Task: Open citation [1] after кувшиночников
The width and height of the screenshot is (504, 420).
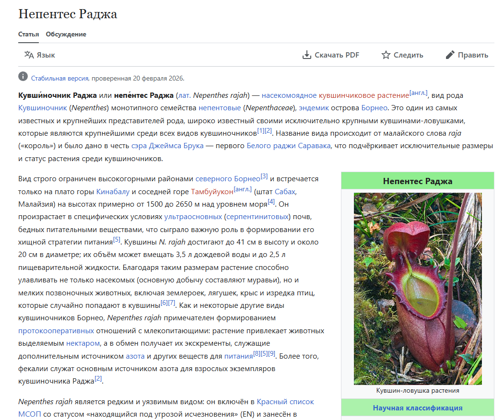Action: tap(261, 131)
